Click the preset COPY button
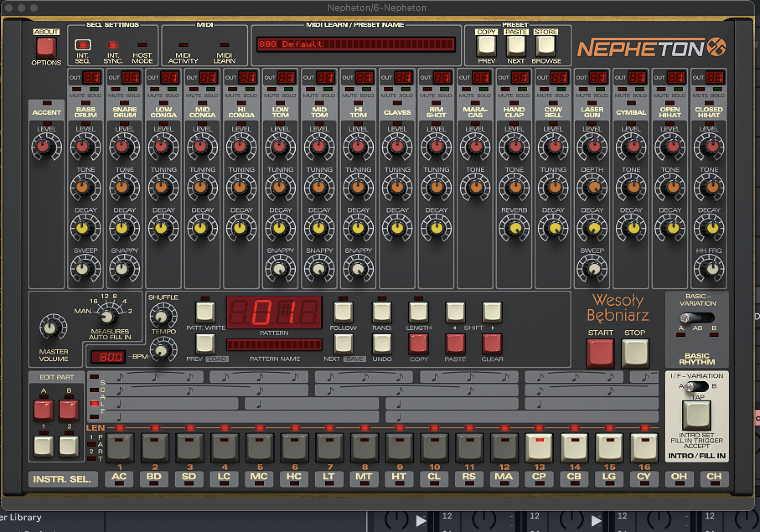The height and width of the screenshot is (532, 760). point(486,45)
